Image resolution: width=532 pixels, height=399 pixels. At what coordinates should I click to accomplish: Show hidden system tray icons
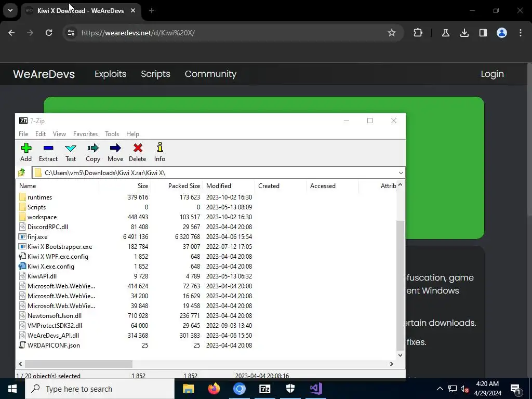pyautogui.click(x=440, y=389)
